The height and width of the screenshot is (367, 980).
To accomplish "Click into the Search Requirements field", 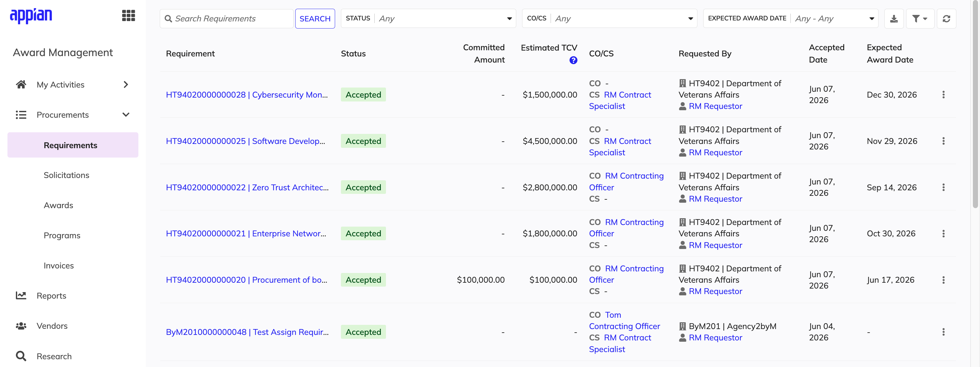I will tap(227, 19).
